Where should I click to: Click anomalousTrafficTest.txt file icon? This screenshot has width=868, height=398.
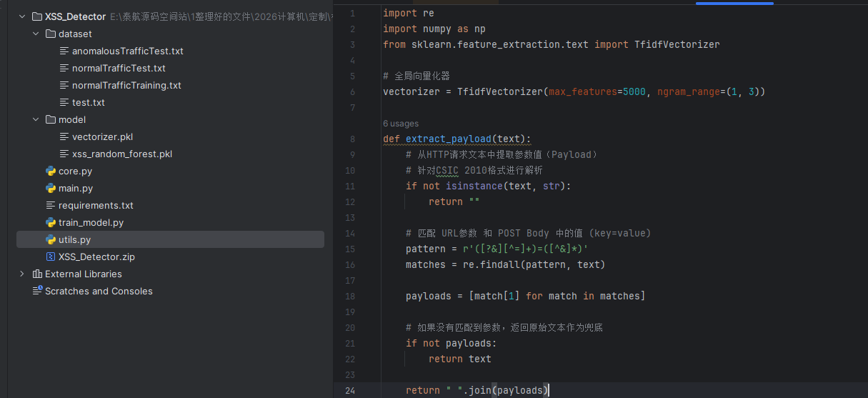(x=64, y=51)
